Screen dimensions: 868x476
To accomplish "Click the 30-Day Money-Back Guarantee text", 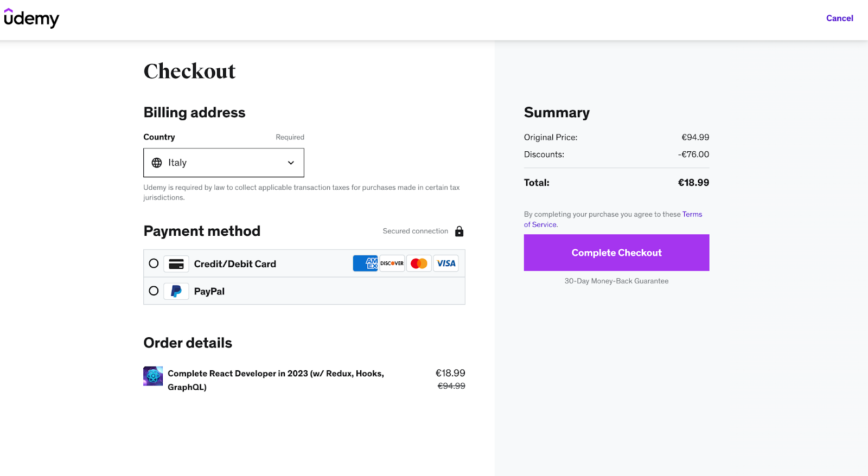I will pyautogui.click(x=616, y=281).
